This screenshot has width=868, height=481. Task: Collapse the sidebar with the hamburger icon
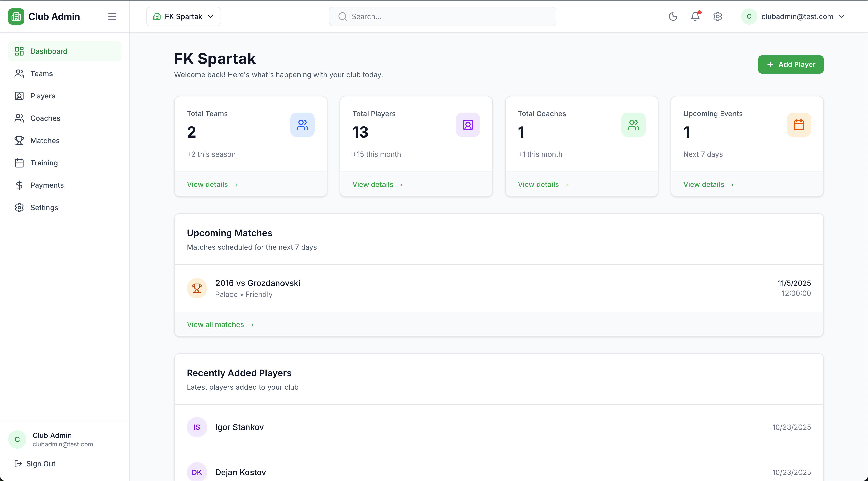click(x=112, y=16)
